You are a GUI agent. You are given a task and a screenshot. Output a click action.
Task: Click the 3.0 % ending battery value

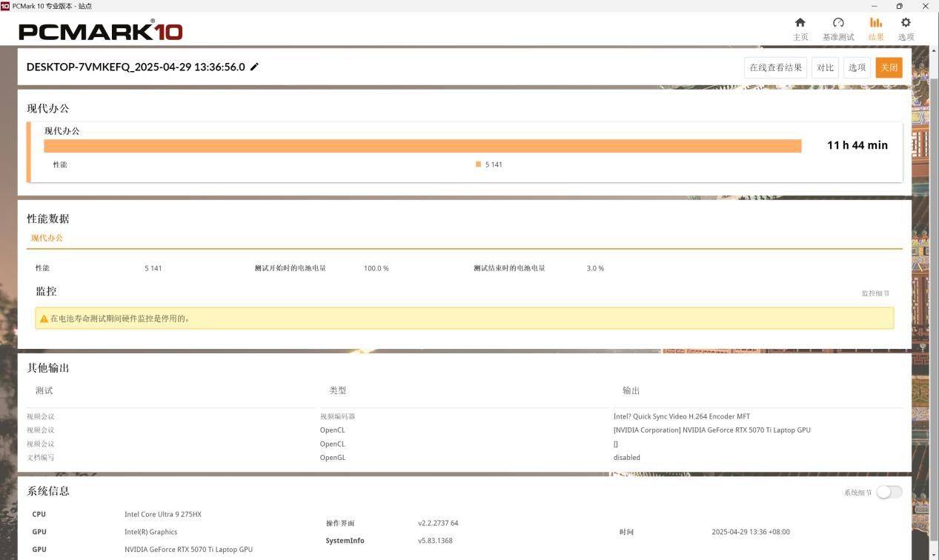(595, 268)
